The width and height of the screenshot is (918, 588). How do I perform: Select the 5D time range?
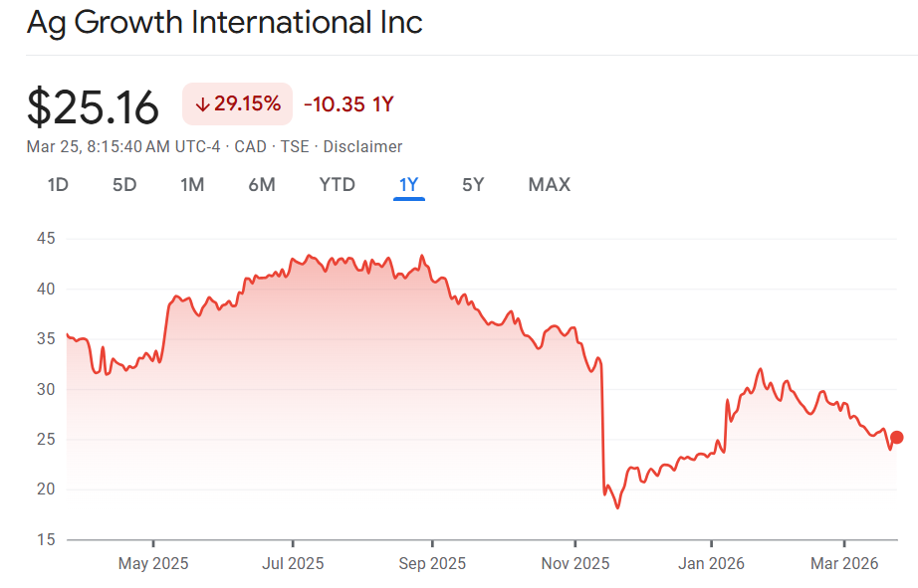pyautogui.click(x=124, y=184)
